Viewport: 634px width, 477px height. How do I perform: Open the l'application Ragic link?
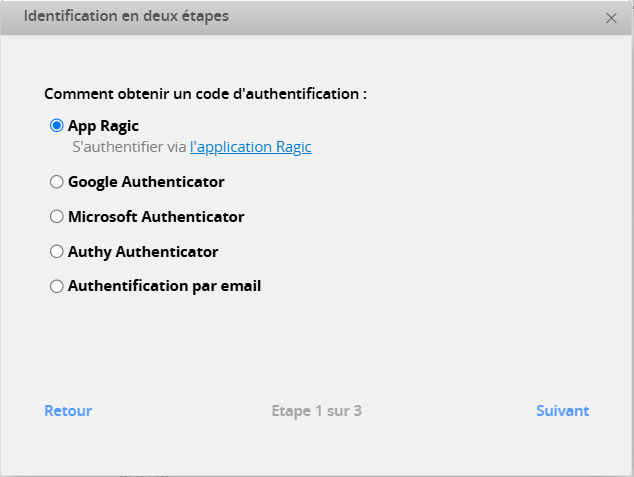[x=251, y=147]
